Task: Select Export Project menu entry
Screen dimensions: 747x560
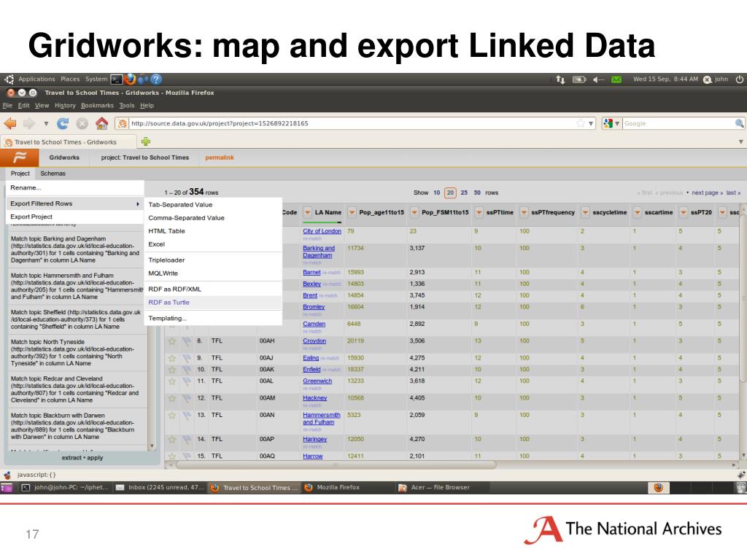Action: point(74,217)
